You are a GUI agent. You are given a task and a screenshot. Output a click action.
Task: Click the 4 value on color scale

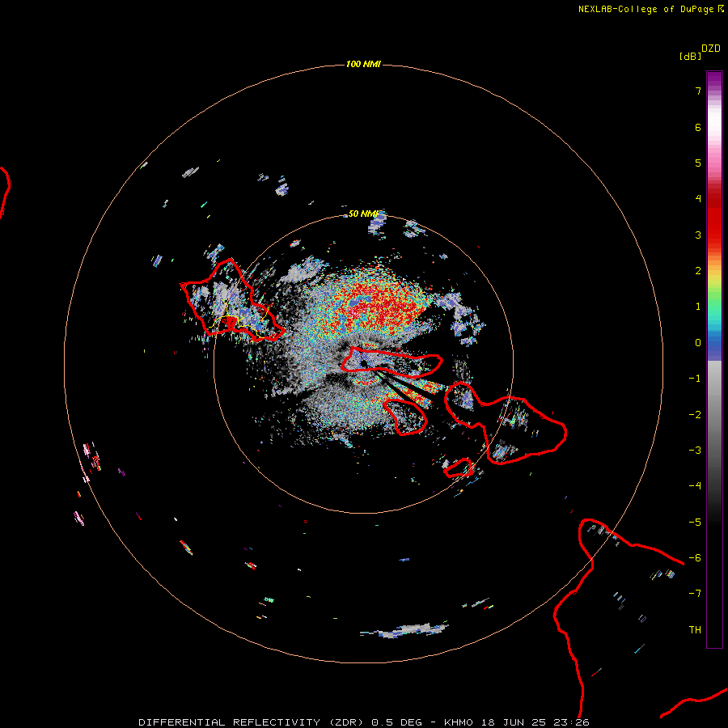tap(698, 199)
